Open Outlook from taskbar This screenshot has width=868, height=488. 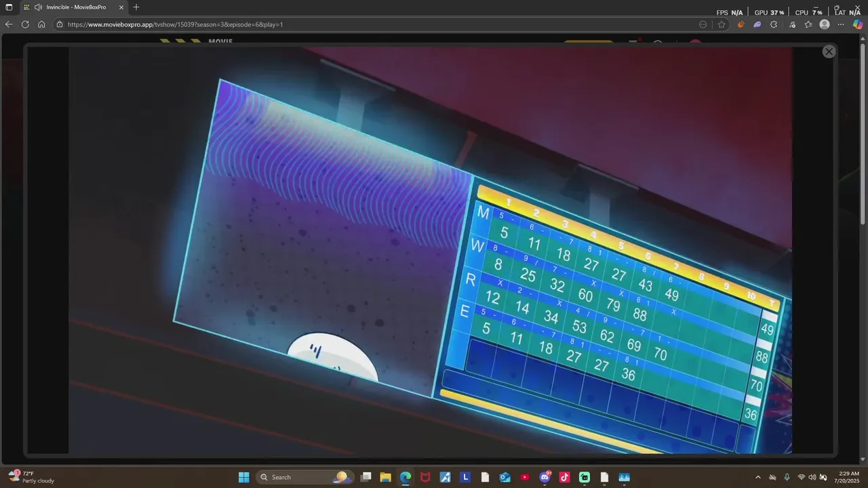pos(505,477)
